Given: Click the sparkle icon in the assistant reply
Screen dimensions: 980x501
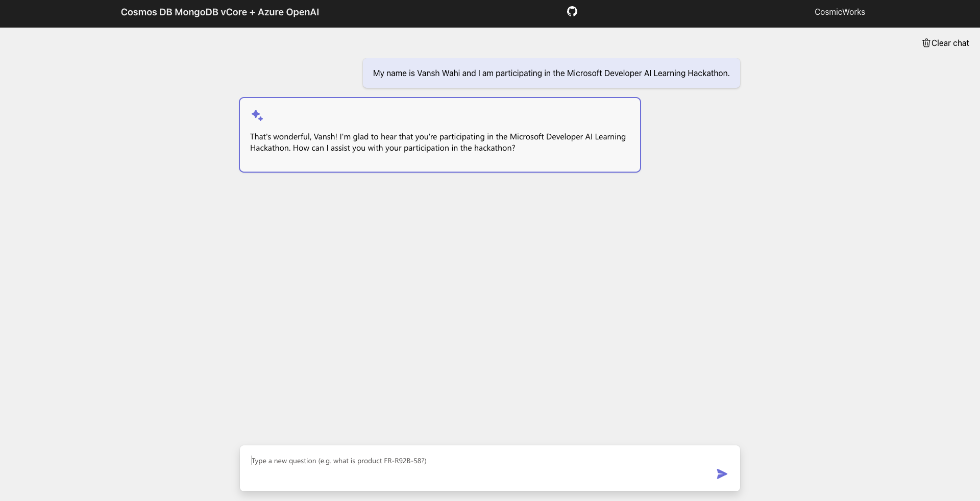Looking at the screenshot, I should click(x=257, y=115).
